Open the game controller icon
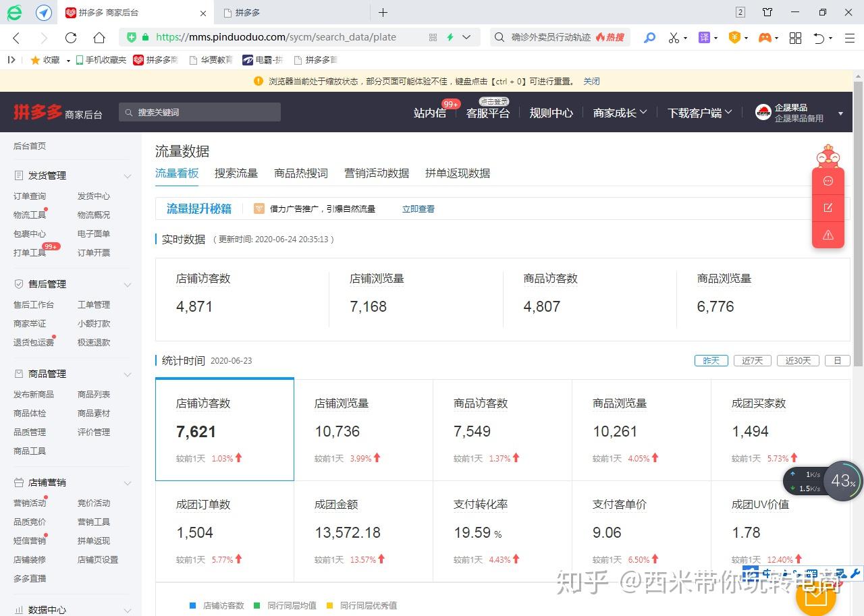Image resolution: width=864 pixels, height=616 pixels. (x=765, y=38)
